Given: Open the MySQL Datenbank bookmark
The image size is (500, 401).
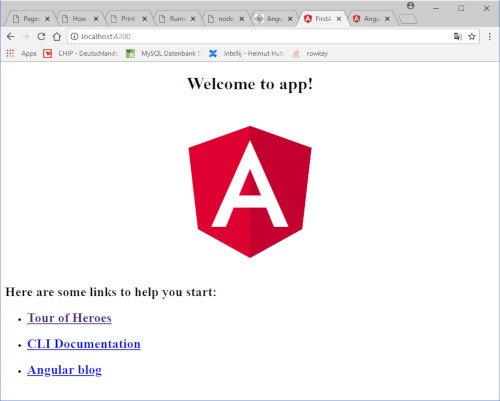Looking at the screenshot, I should [x=163, y=53].
